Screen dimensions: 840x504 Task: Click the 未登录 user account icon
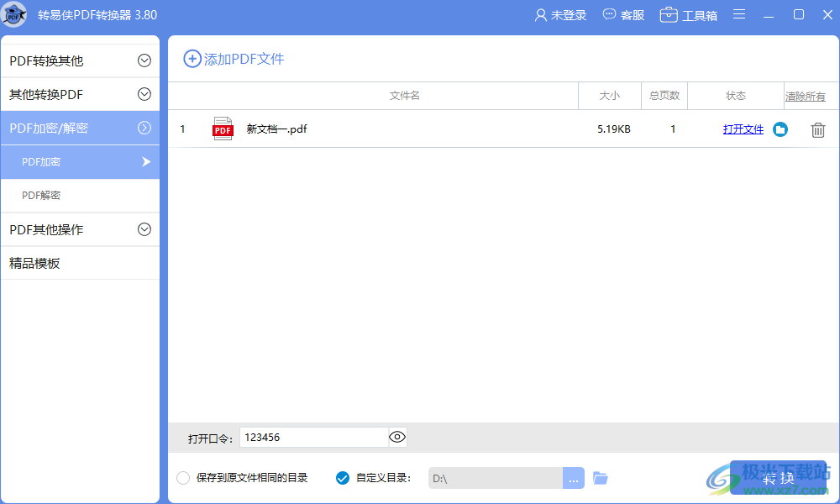click(540, 15)
